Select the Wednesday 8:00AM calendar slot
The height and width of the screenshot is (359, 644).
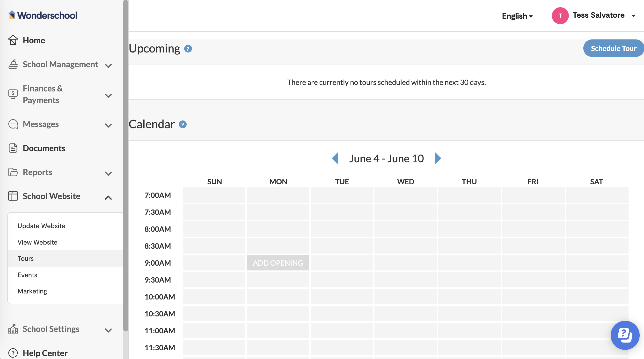pyautogui.click(x=405, y=229)
